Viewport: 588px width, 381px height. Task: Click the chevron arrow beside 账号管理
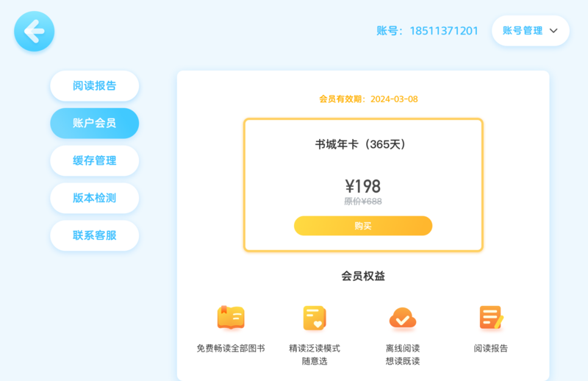pyautogui.click(x=553, y=31)
